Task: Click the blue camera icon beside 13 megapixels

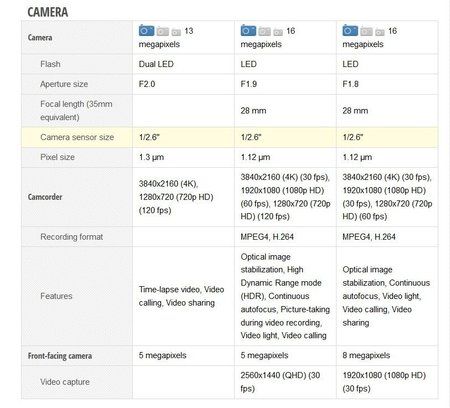Action: click(x=146, y=30)
